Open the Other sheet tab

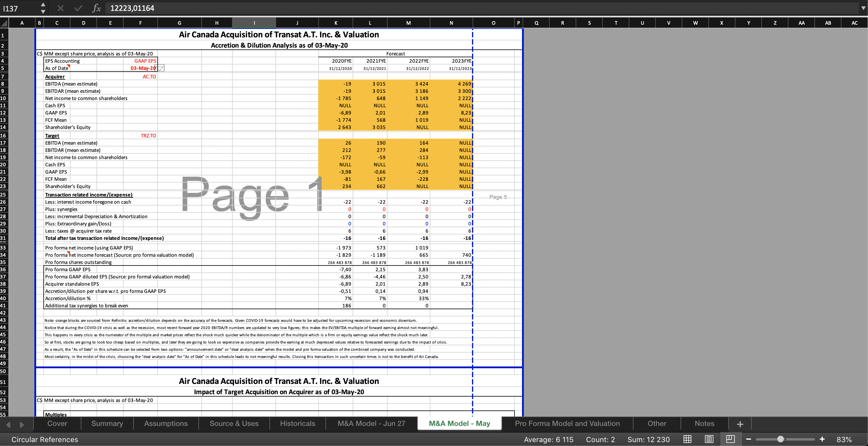(657, 423)
